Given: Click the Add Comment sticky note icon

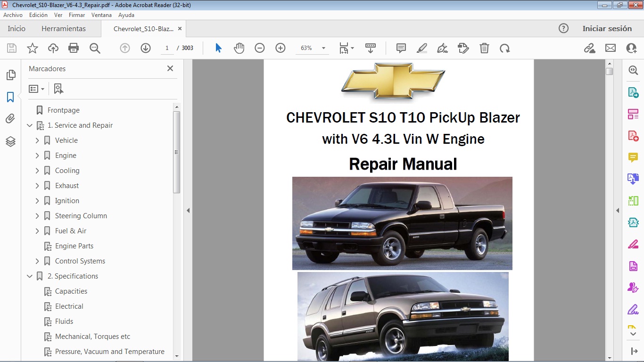Looking at the screenshot, I should pyautogui.click(x=400, y=48).
